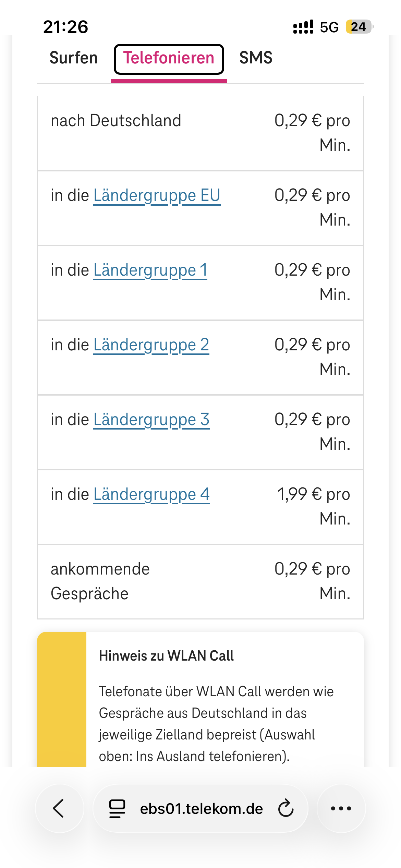This screenshot has width=401, height=868.
Task: Reload the telekom.de page
Action: coord(286,809)
